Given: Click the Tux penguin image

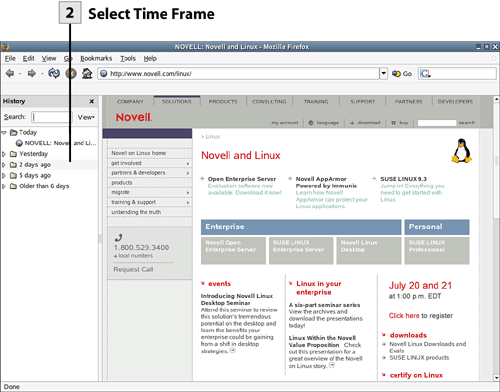Looking at the screenshot, I should click(x=462, y=151).
